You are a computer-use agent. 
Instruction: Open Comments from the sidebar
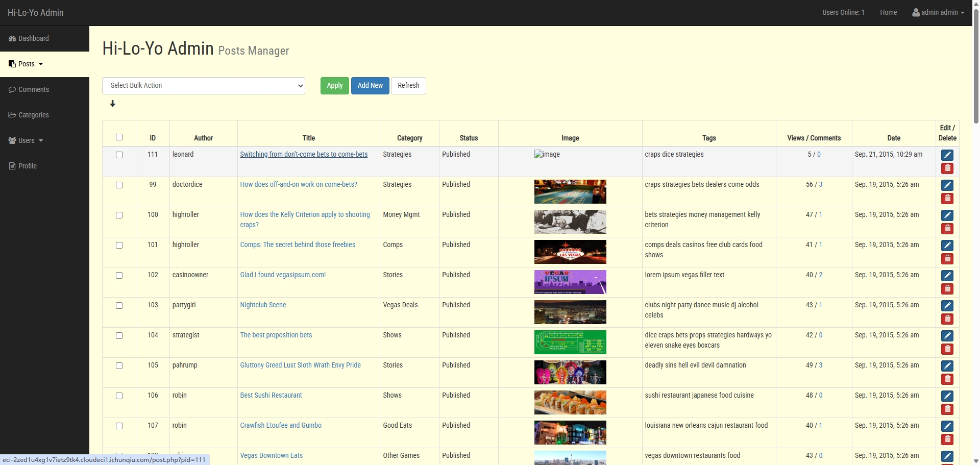click(34, 90)
